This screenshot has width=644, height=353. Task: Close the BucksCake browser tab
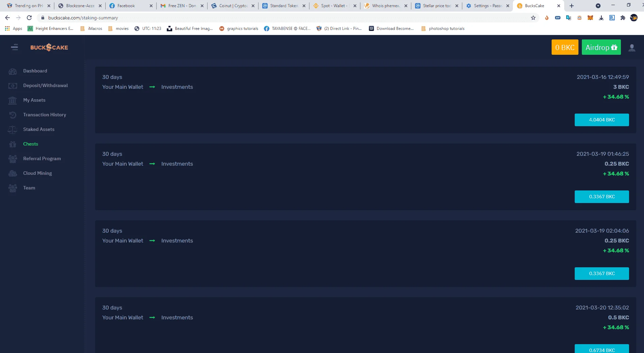(x=559, y=6)
